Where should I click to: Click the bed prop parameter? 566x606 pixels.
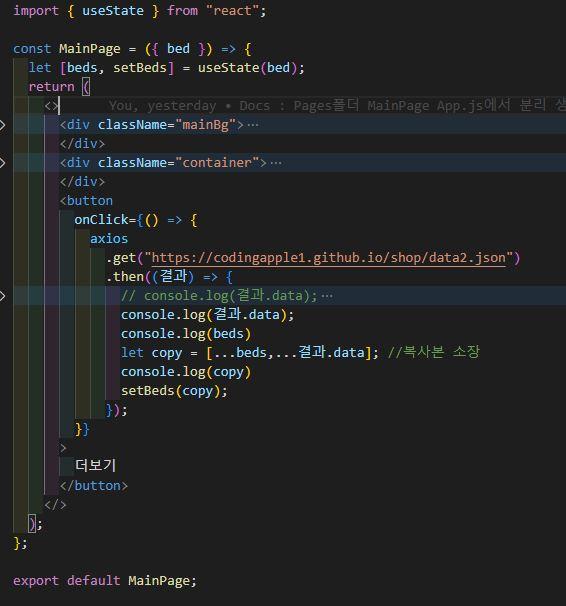(x=178, y=49)
